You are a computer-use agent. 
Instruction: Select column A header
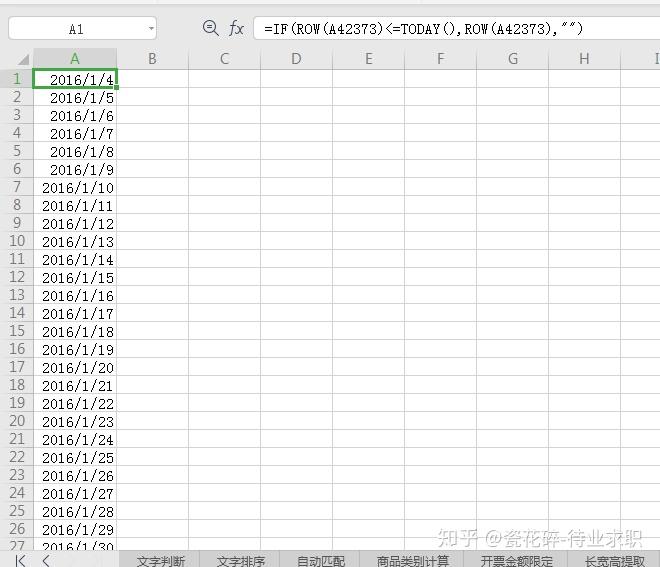coord(75,59)
